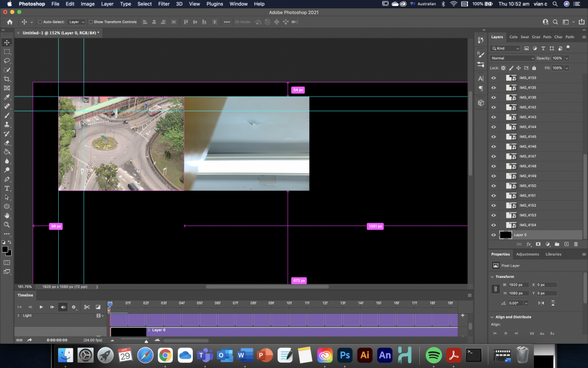The width and height of the screenshot is (588, 368).
Task: Select the Zoom tool magnifier
Action: (x=7, y=224)
